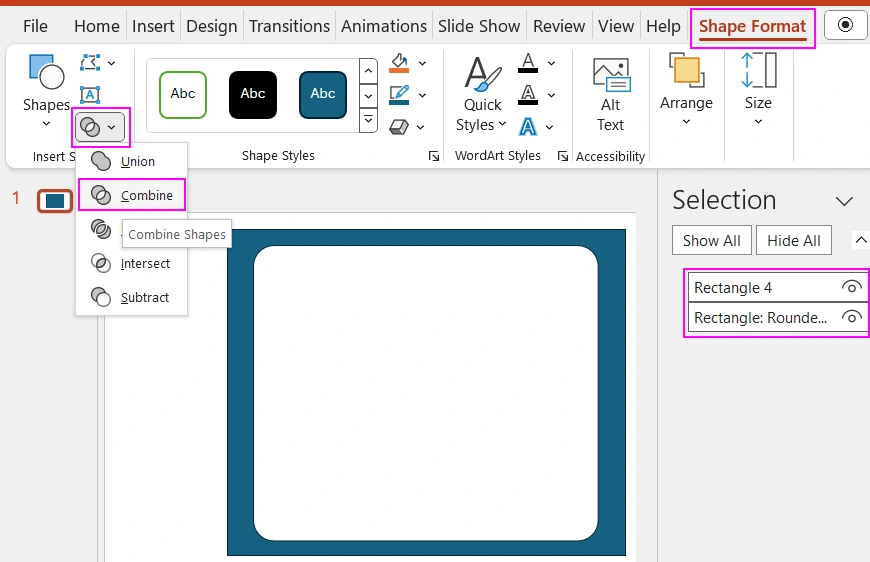
Task: Move shape styles gallery up one row
Action: [368, 71]
